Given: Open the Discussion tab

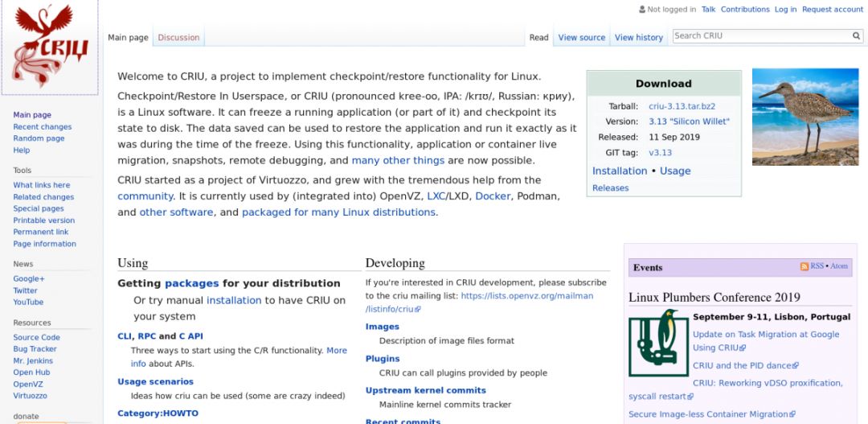Looking at the screenshot, I should coord(178,38).
